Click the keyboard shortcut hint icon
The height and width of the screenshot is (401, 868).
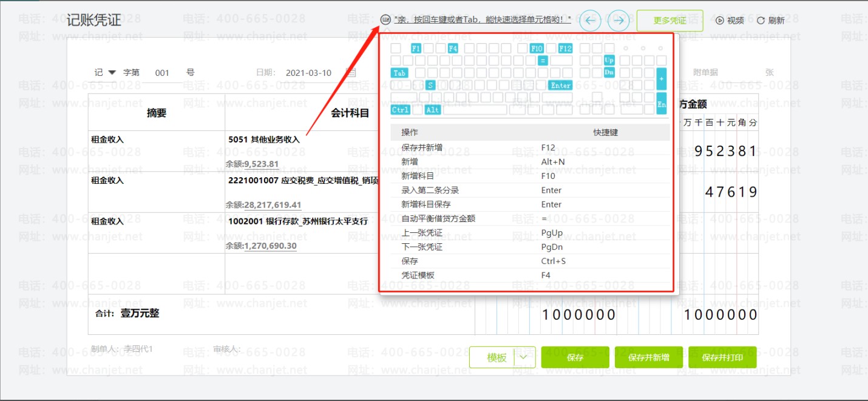(385, 19)
